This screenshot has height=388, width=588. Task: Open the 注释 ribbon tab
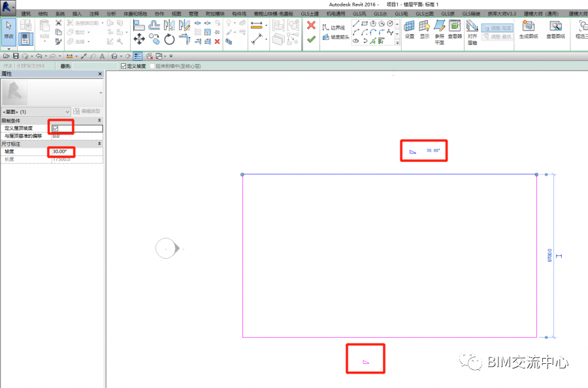[x=94, y=14]
